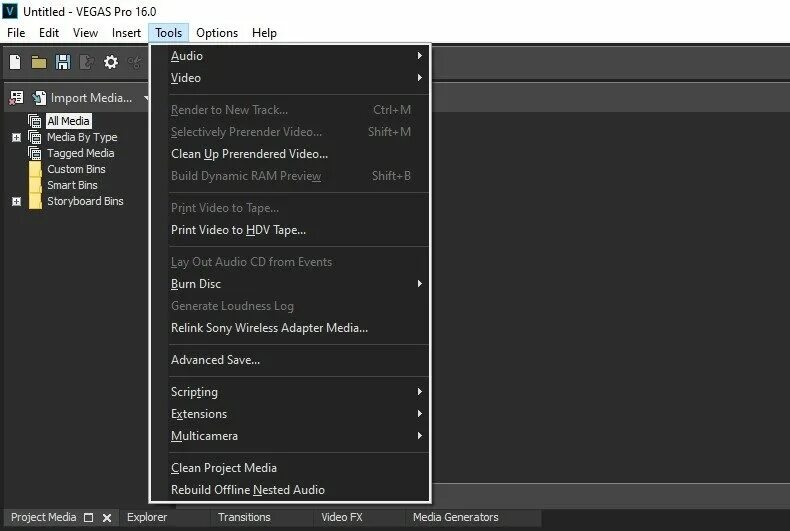Open the Multicamera submenu arrow
The image size is (790, 531).
coord(419,436)
